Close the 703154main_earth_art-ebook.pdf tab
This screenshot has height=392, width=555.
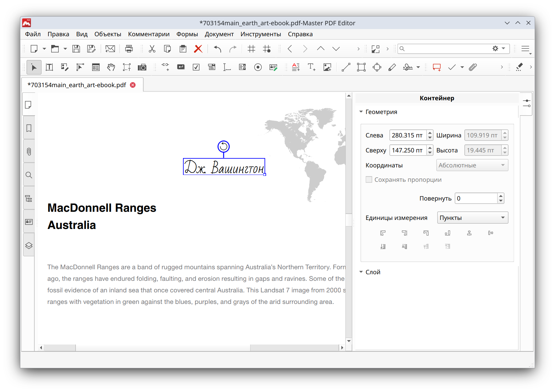(133, 85)
